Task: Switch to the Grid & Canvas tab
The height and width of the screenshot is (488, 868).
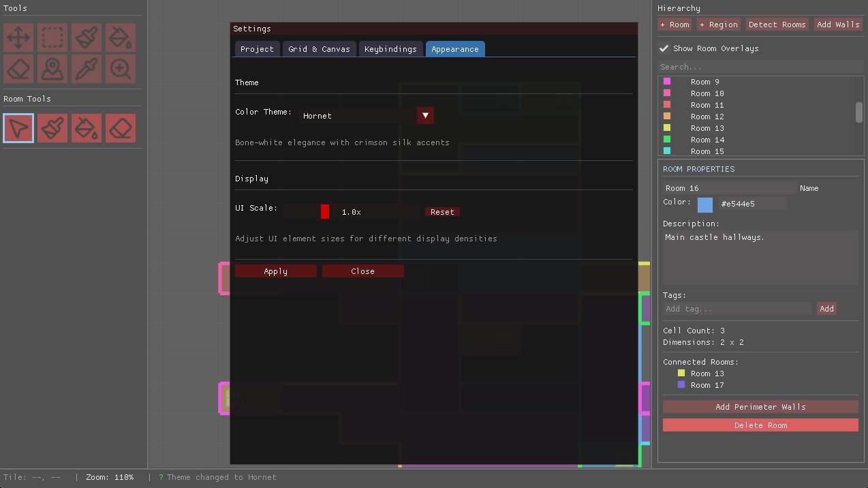Action: [x=319, y=49]
